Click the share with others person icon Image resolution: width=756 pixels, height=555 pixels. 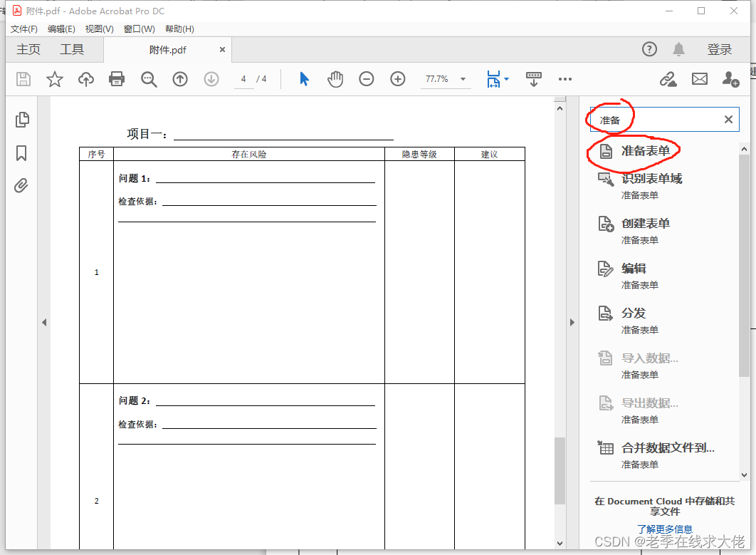coord(731,79)
